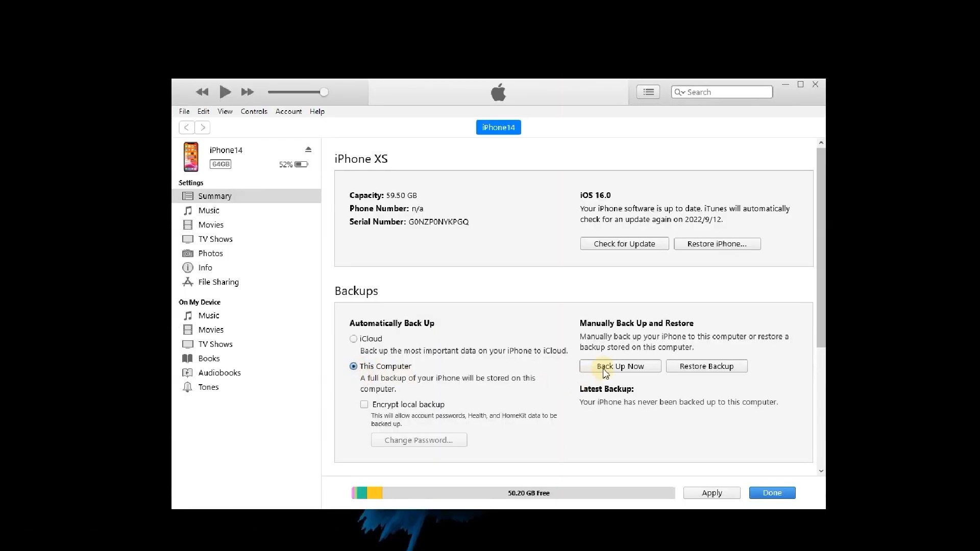
Task: Click Check for Update button
Action: (624, 244)
